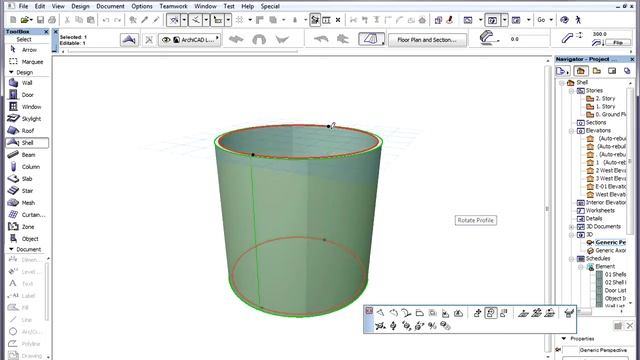Viewport: 640px width, 360px height.
Task: Pick the Curtain Wall tool
Action: click(x=27, y=214)
